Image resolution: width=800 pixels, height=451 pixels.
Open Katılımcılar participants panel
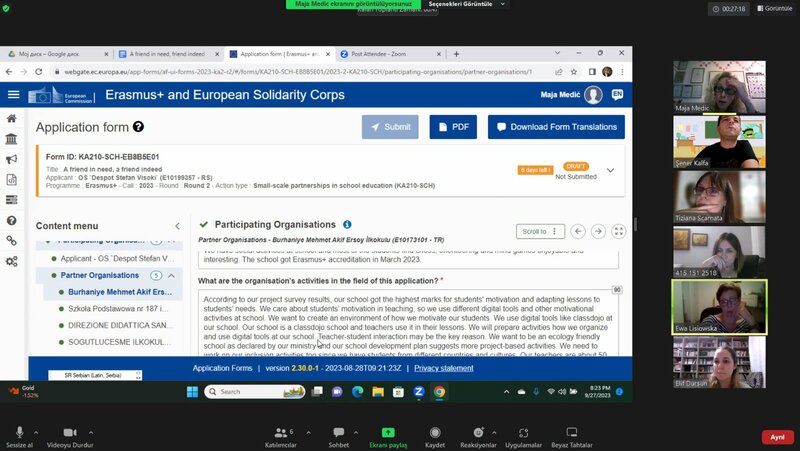click(x=281, y=437)
